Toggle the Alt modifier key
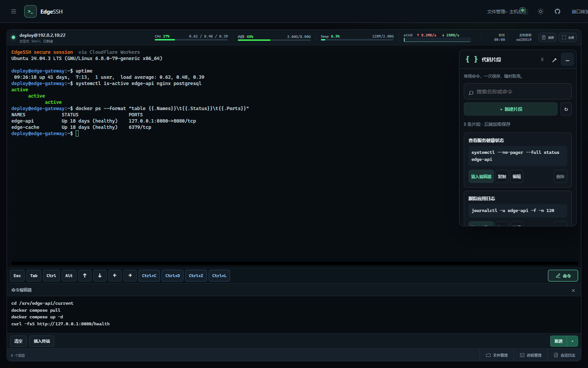Screen dimensions: 588x368 point(69,276)
